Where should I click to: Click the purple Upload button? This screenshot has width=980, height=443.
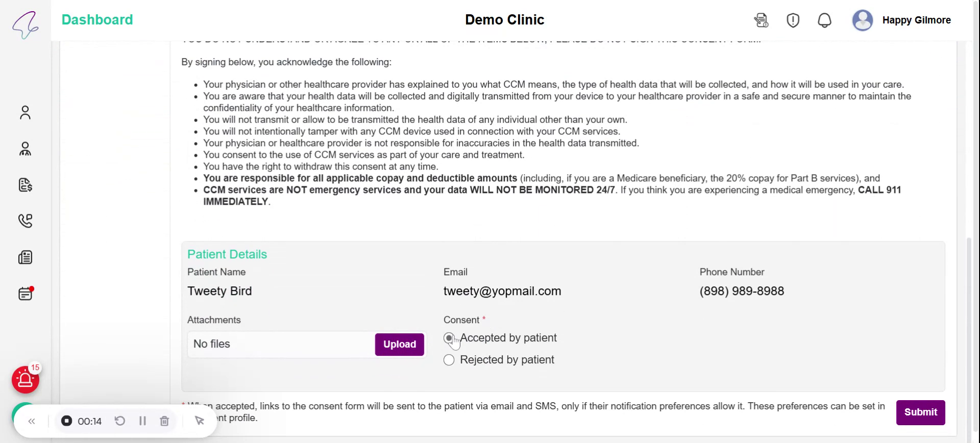399,344
